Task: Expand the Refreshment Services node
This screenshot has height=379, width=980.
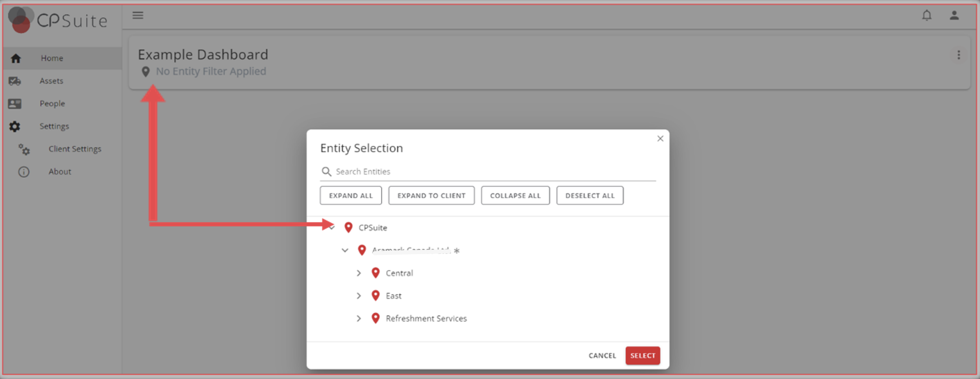Action: (x=359, y=318)
